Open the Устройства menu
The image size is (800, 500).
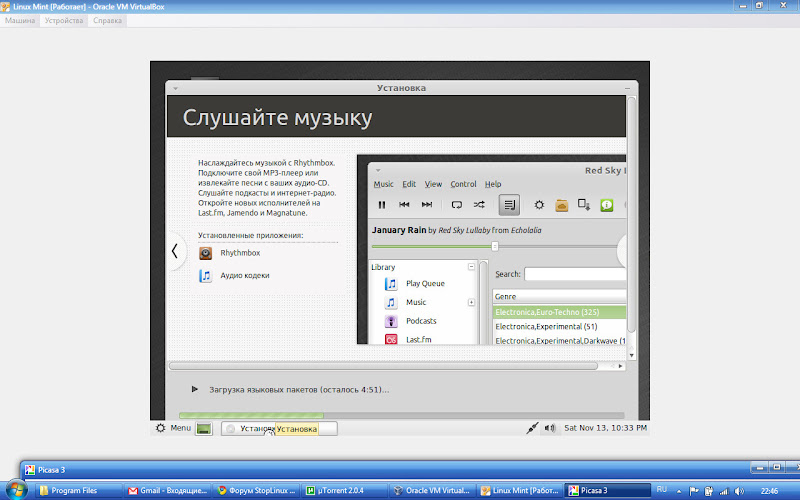(x=64, y=20)
